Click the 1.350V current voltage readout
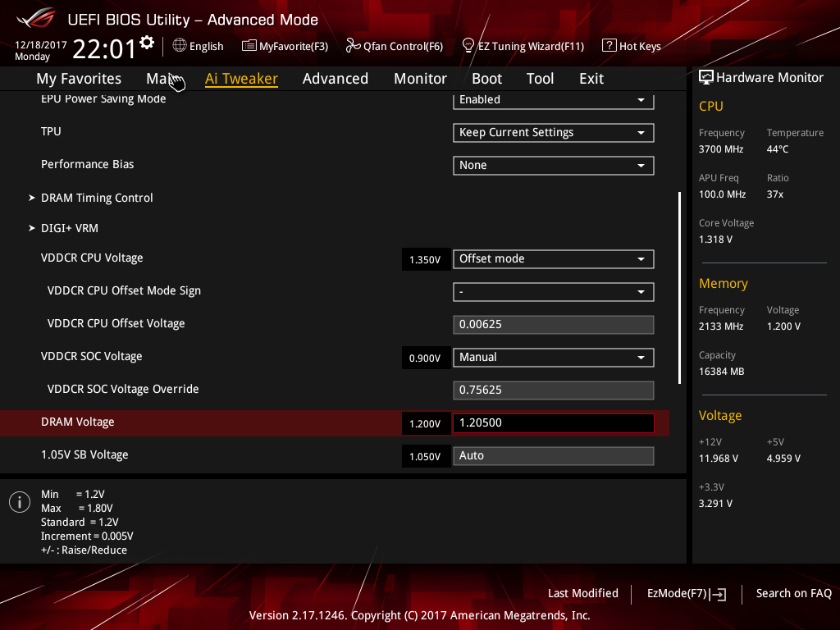 (x=425, y=260)
